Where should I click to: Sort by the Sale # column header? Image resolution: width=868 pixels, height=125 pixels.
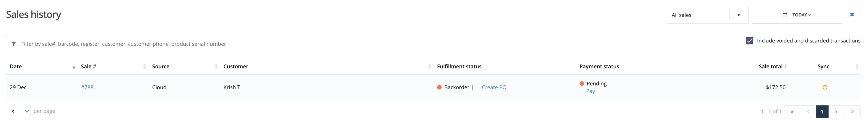point(89,67)
